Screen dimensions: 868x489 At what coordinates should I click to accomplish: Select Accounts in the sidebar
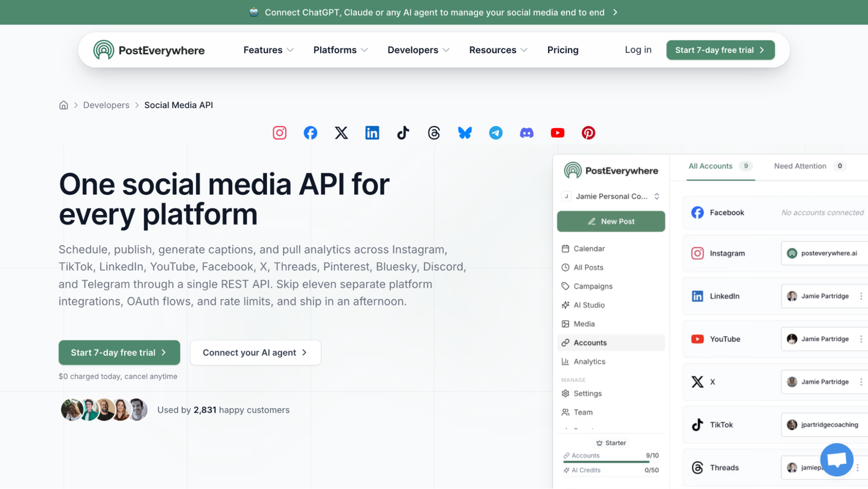click(611, 343)
